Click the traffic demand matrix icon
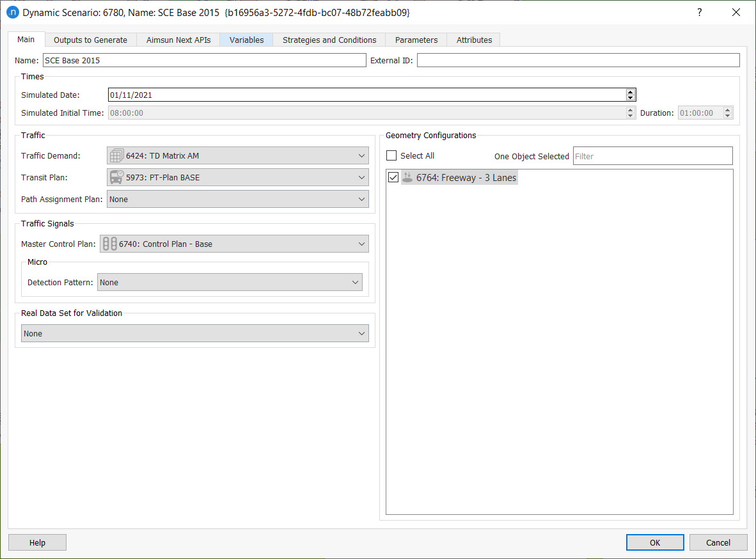The image size is (756, 559). (x=116, y=155)
